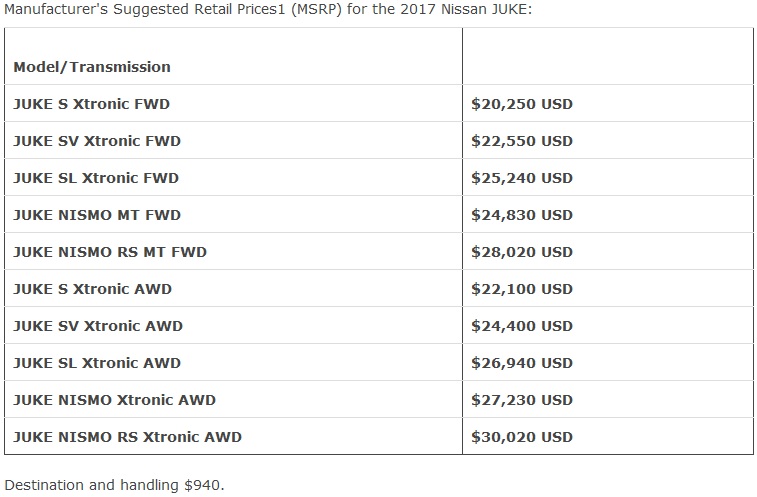757x497 pixels.
Task: Select the JUKE NISMO RS Xtronic AWD cell
Action: coord(127,437)
